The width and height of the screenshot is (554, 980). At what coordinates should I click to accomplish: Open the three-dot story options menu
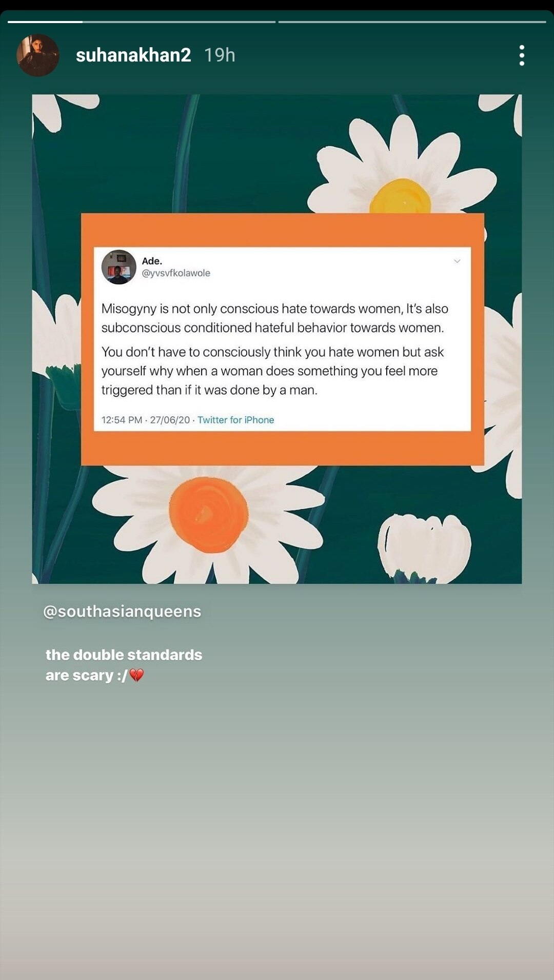(522, 55)
